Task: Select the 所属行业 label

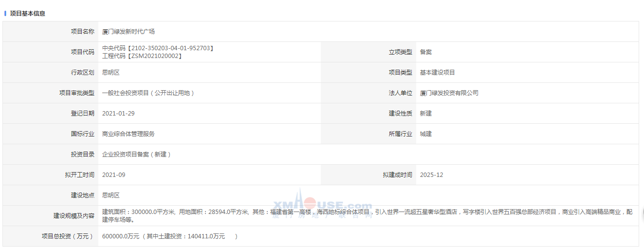Action: [x=400, y=134]
